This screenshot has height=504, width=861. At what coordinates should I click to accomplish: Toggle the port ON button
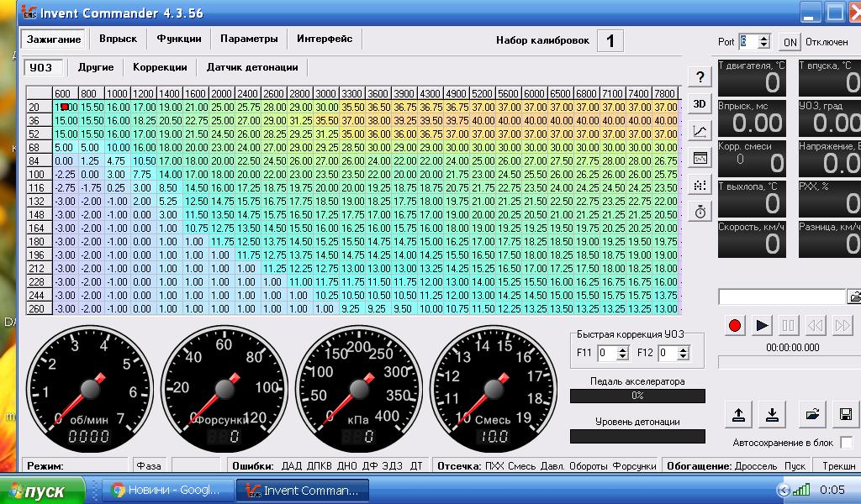[x=790, y=42]
